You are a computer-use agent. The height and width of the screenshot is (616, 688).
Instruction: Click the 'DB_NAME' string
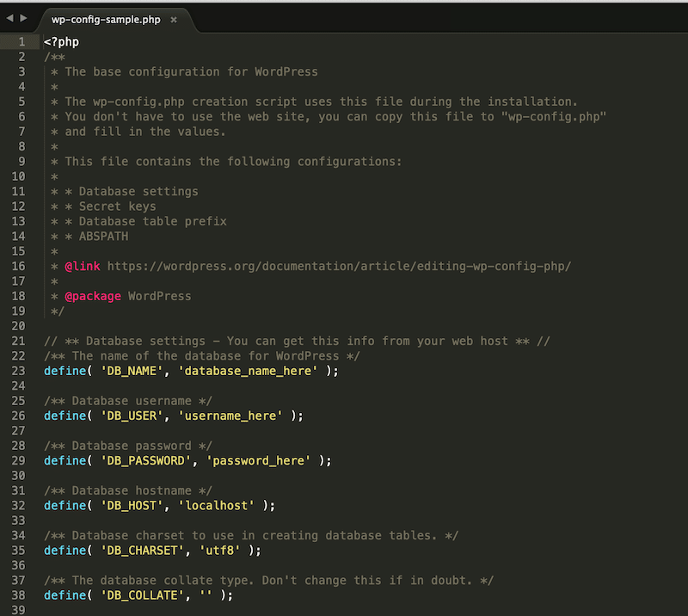tap(132, 371)
